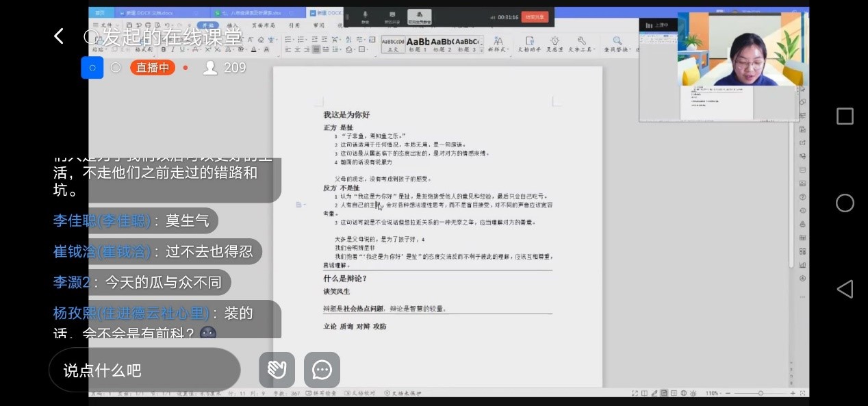Screen dimensions: 868x406
Task: Tap the chat comment 今天的瓜与众不同
Action: [162, 282]
